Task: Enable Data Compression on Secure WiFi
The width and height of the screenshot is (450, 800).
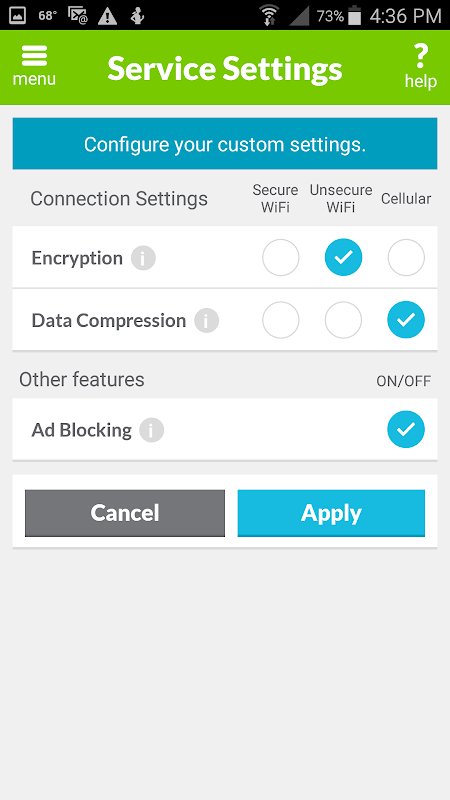Action: [x=281, y=320]
